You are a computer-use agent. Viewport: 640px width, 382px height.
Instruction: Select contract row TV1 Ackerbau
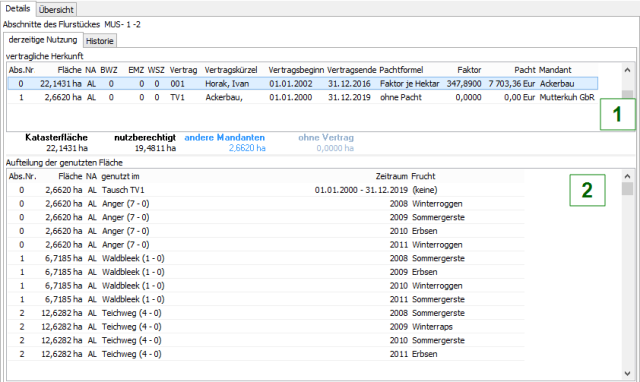click(302, 98)
